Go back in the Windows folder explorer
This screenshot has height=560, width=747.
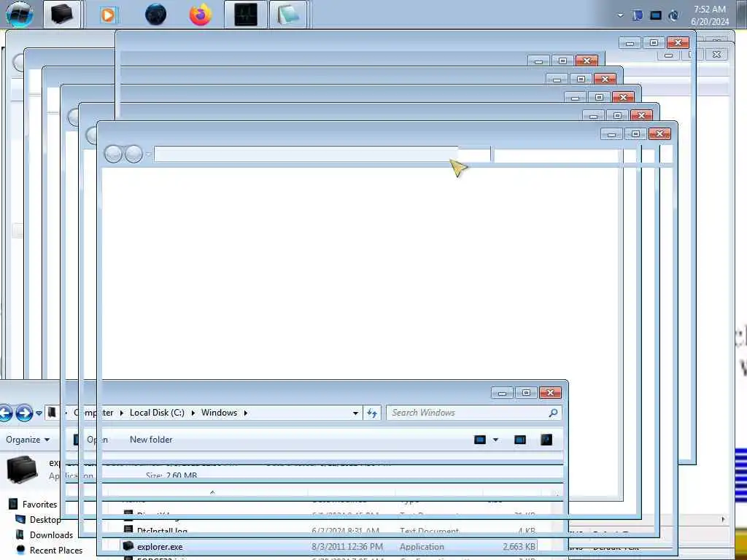5,413
